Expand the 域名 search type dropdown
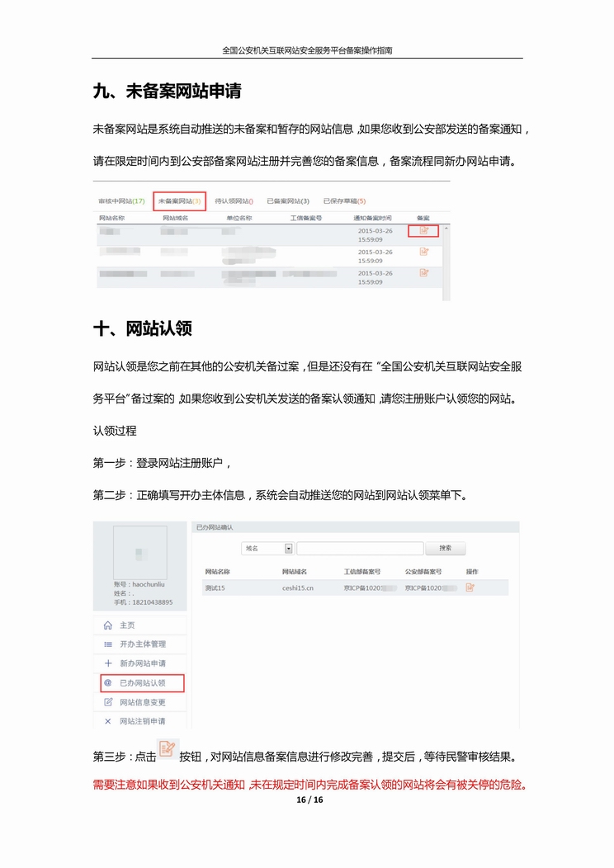The image size is (614, 868). [289, 548]
